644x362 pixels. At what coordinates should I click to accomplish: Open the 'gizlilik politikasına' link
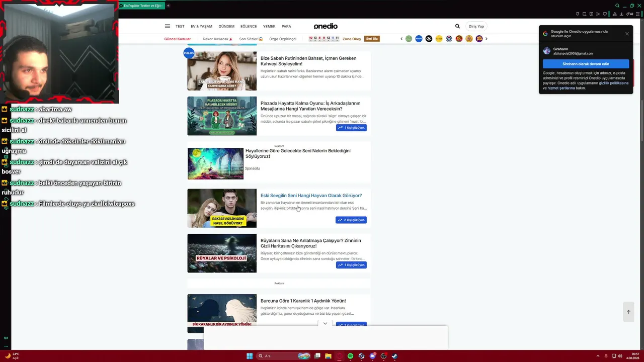pos(613,83)
